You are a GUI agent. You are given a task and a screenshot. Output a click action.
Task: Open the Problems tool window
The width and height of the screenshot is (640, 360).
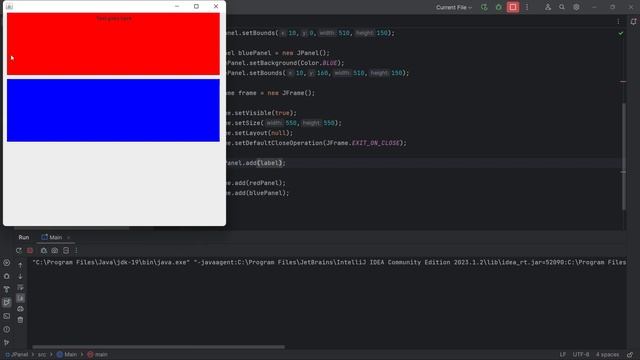tap(7, 329)
